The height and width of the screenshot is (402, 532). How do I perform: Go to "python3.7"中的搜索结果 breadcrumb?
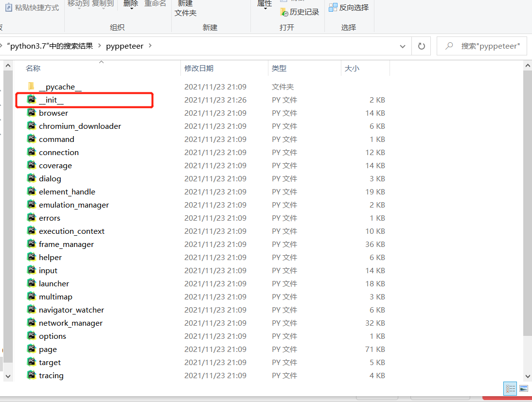(x=50, y=46)
